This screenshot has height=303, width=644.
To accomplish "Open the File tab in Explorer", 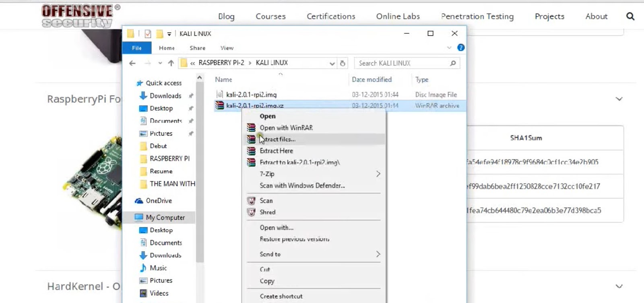I will 137,48.
